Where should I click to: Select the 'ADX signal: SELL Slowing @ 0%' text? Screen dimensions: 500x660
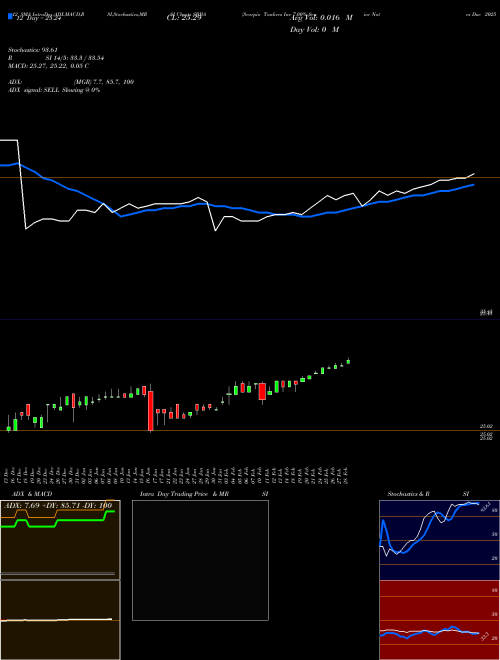pyautogui.click(x=54, y=90)
